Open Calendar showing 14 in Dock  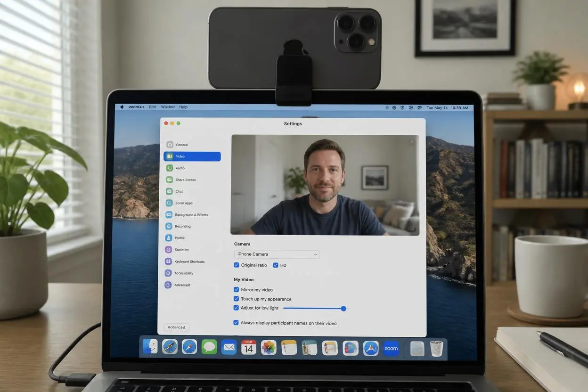(249, 347)
